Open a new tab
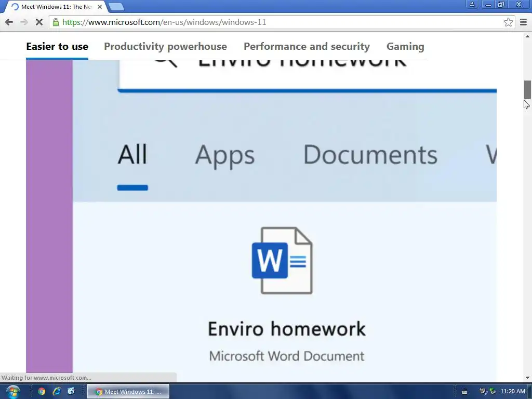532x399 pixels. [116, 7]
